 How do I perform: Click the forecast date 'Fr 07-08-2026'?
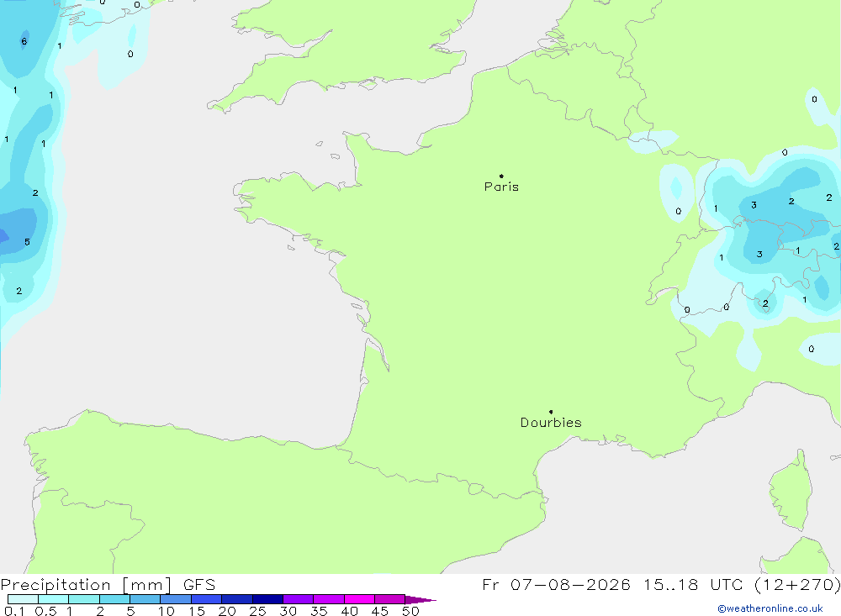(556, 584)
